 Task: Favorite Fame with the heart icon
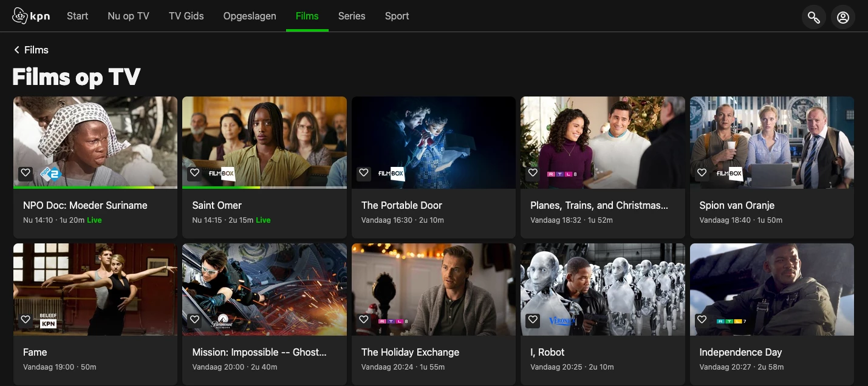click(26, 320)
